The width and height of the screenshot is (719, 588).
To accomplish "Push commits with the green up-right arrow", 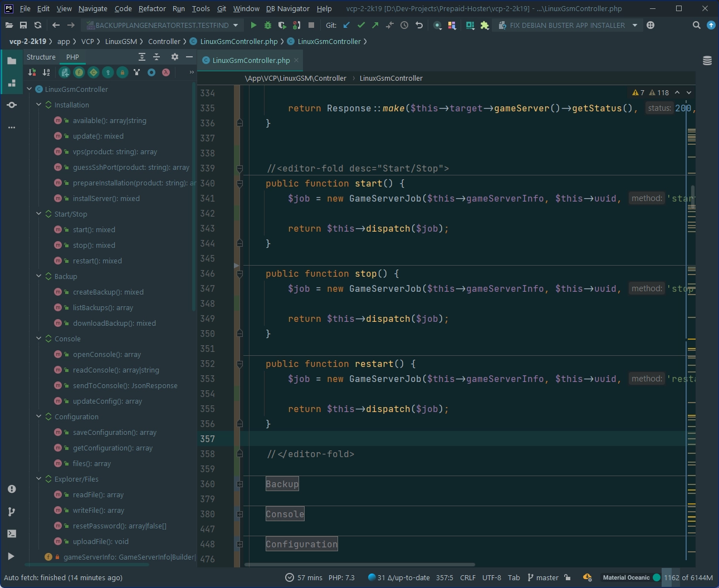I will (x=375, y=25).
